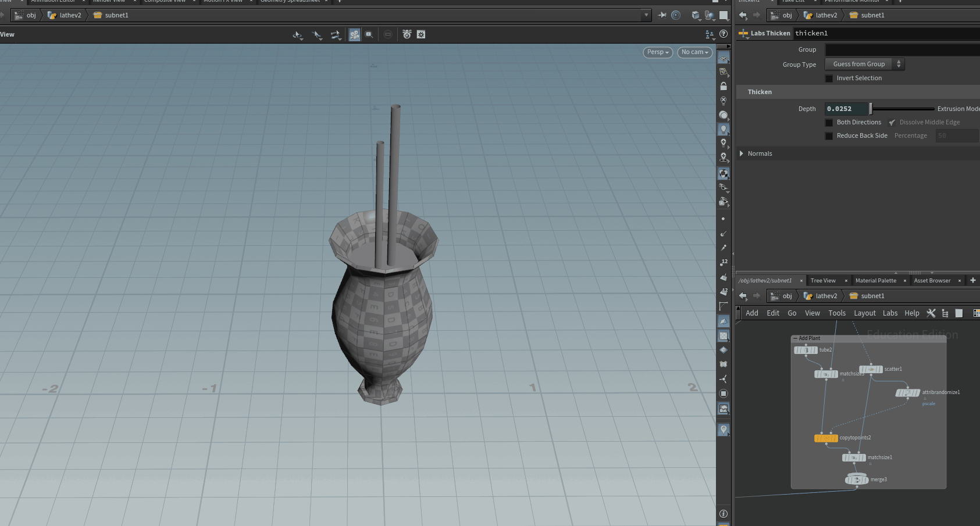Open the Group Type dropdown
980x526 pixels.
[x=865, y=64]
